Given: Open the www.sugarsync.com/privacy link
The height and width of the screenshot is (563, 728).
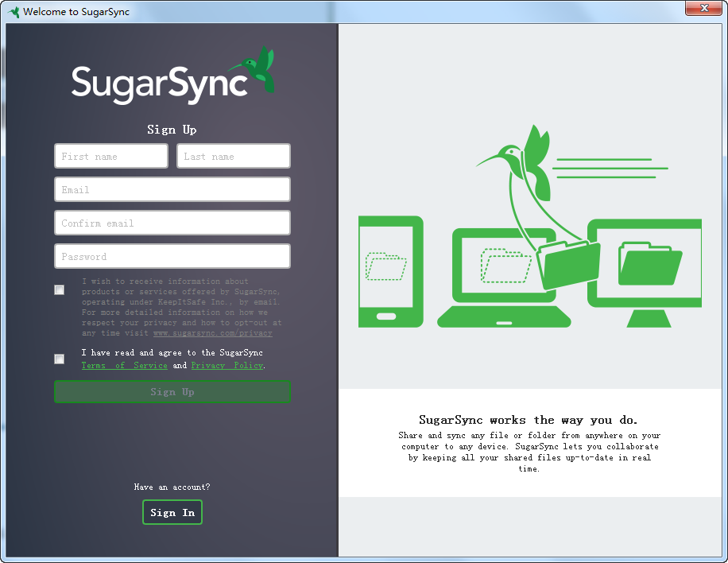Looking at the screenshot, I should click(x=213, y=333).
